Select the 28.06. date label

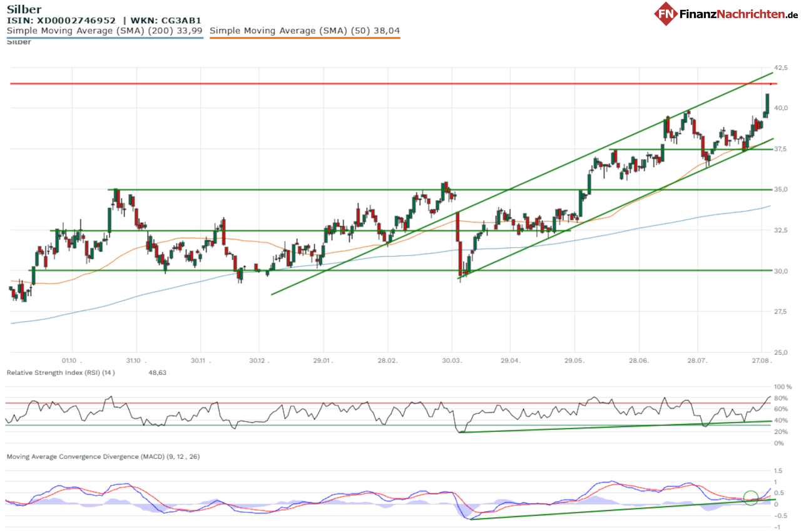coord(638,361)
